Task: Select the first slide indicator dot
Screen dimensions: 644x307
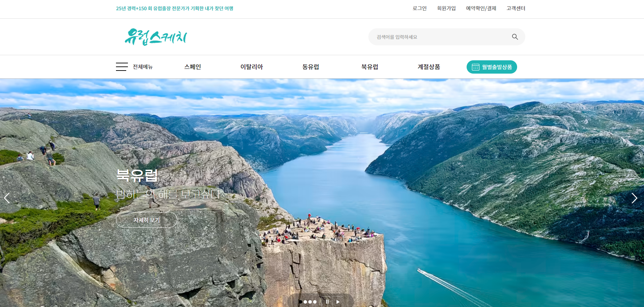Action: point(301,302)
